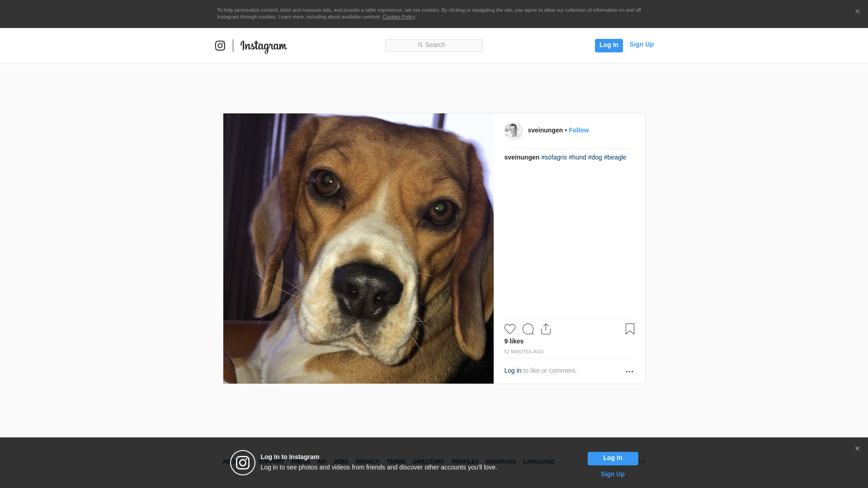Viewport: 868px width, 488px height.
Task: Open the 52 MINUTES AGO timestamp
Action: click(x=524, y=352)
